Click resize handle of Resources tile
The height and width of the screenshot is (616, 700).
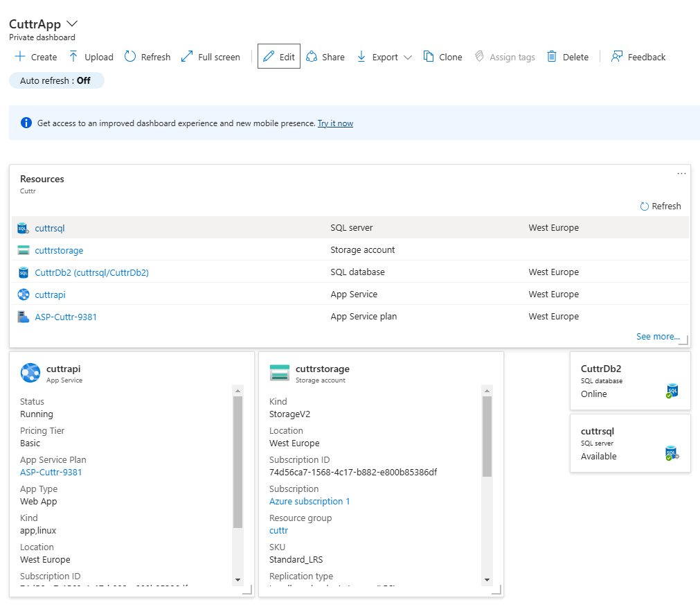point(684,340)
